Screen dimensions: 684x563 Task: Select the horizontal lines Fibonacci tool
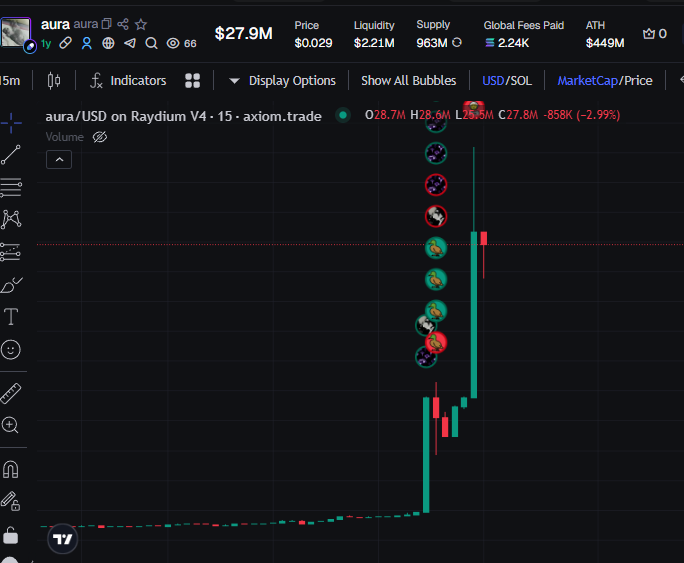11,187
